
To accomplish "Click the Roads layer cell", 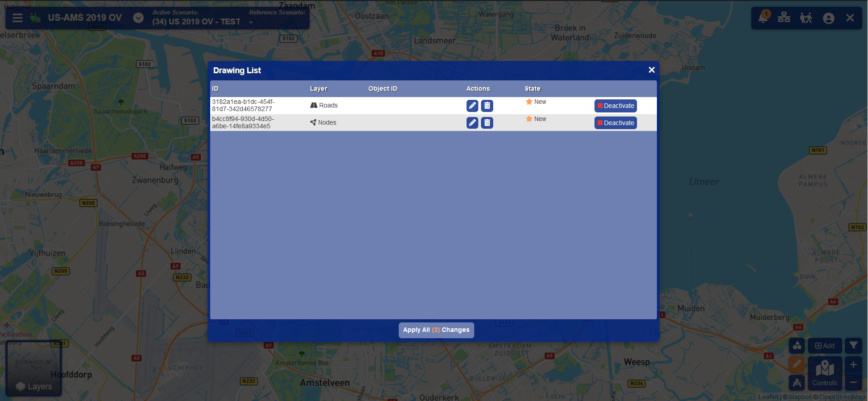I will [324, 105].
